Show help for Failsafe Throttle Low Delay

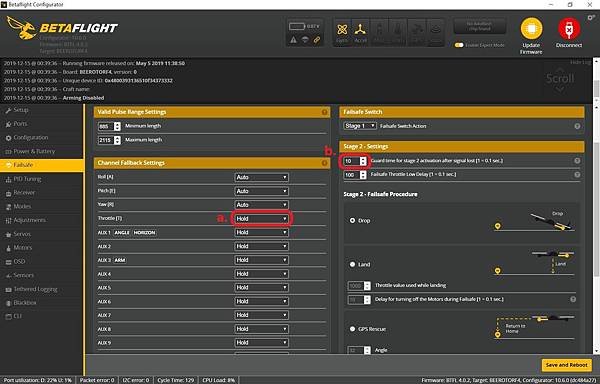click(577, 175)
